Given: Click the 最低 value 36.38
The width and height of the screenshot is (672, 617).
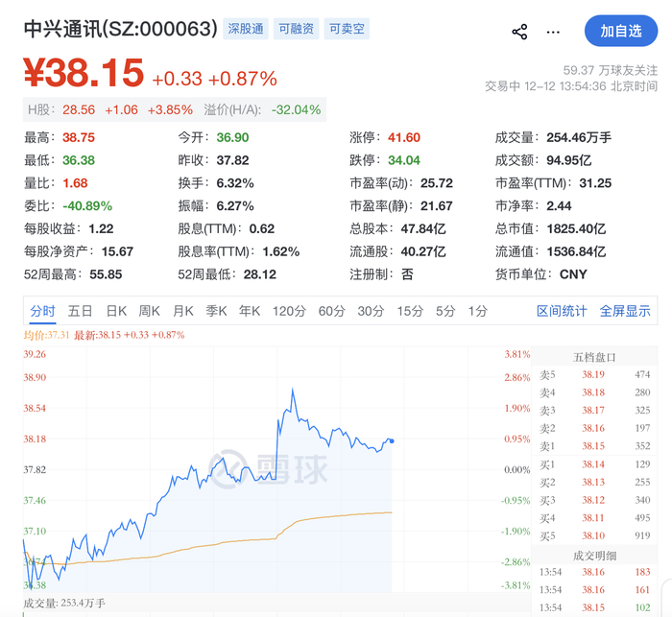Looking at the screenshot, I should [79, 160].
